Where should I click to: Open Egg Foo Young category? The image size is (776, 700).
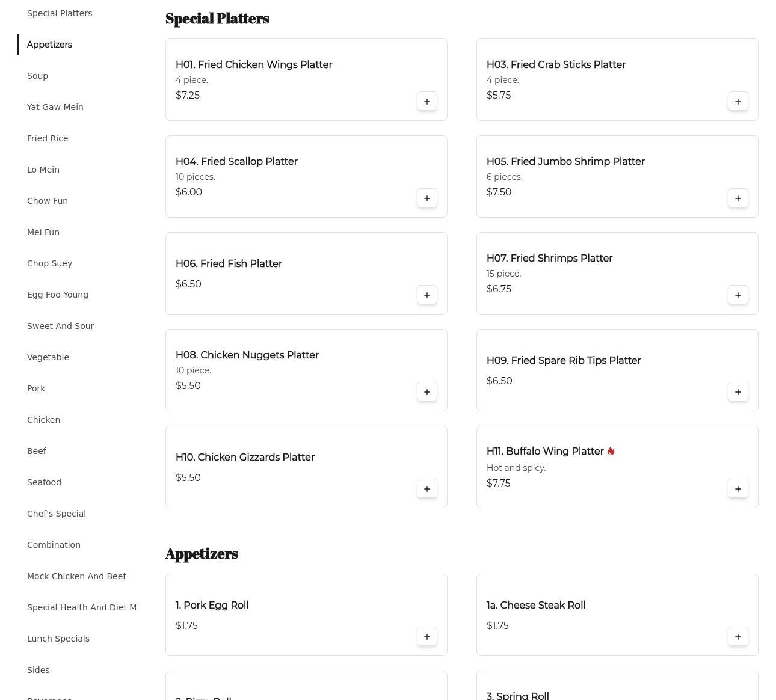coord(58,295)
